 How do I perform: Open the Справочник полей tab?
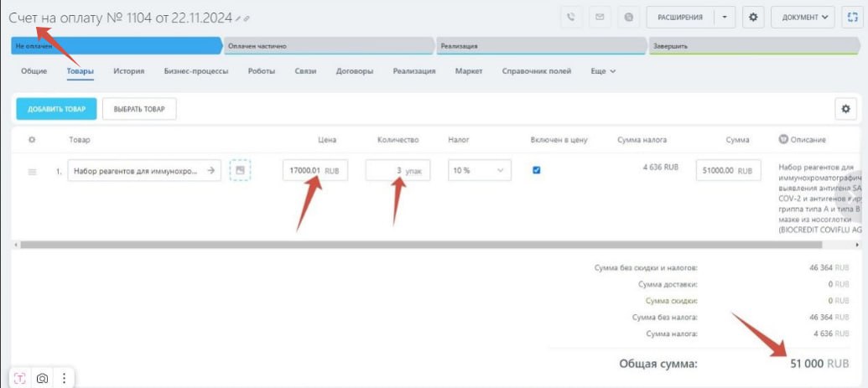[537, 71]
